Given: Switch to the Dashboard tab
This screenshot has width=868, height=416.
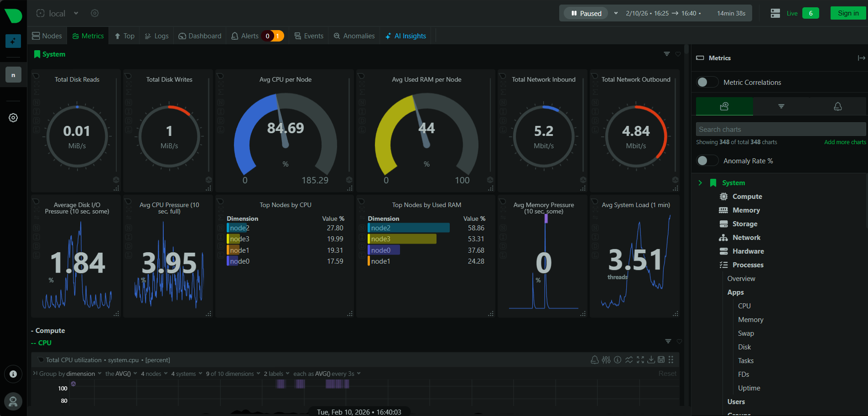Looking at the screenshot, I should point(200,36).
